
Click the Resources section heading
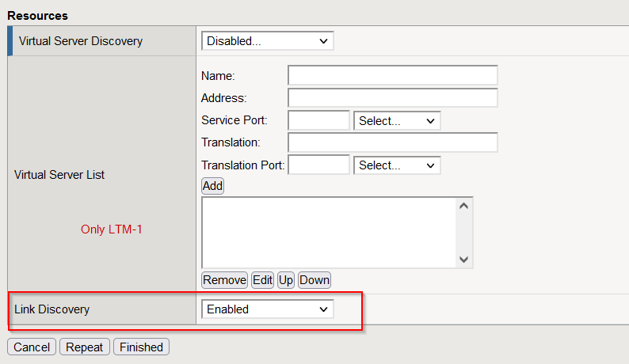click(x=38, y=16)
